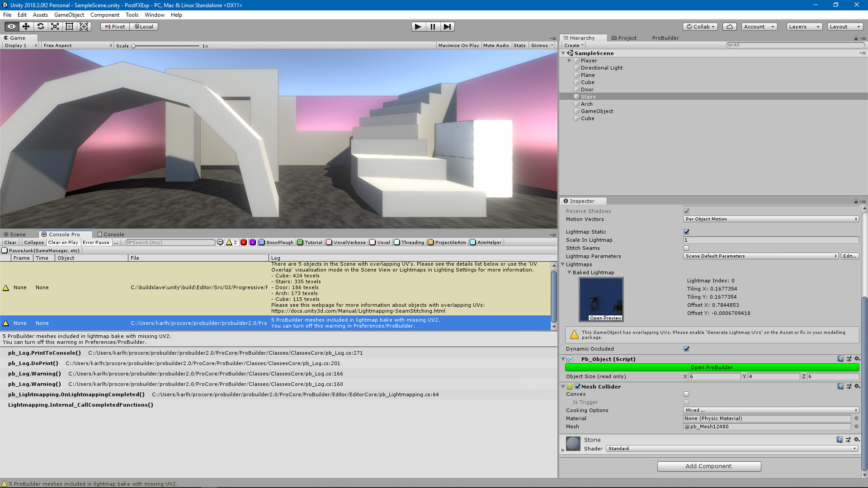Open the GameObject menu
868x488 pixels.
pyautogui.click(x=69, y=14)
